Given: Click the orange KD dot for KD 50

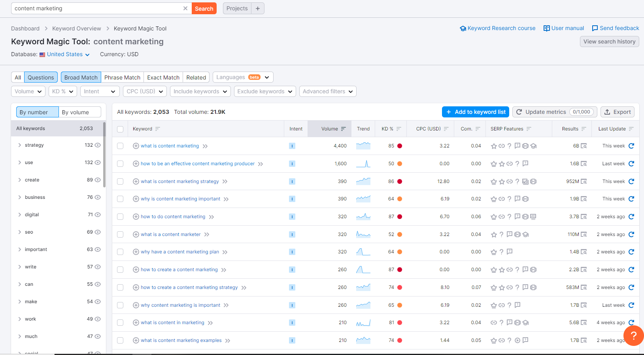Looking at the screenshot, I should click(400, 164).
